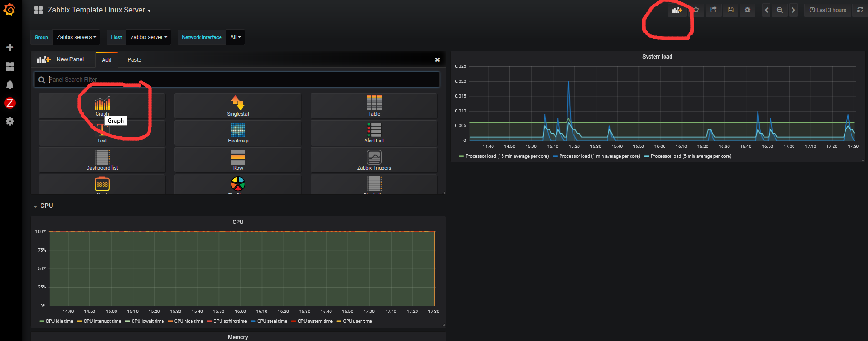Choose the pie chart panel icon
The width and height of the screenshot is (868, 341).
[238, 184]
